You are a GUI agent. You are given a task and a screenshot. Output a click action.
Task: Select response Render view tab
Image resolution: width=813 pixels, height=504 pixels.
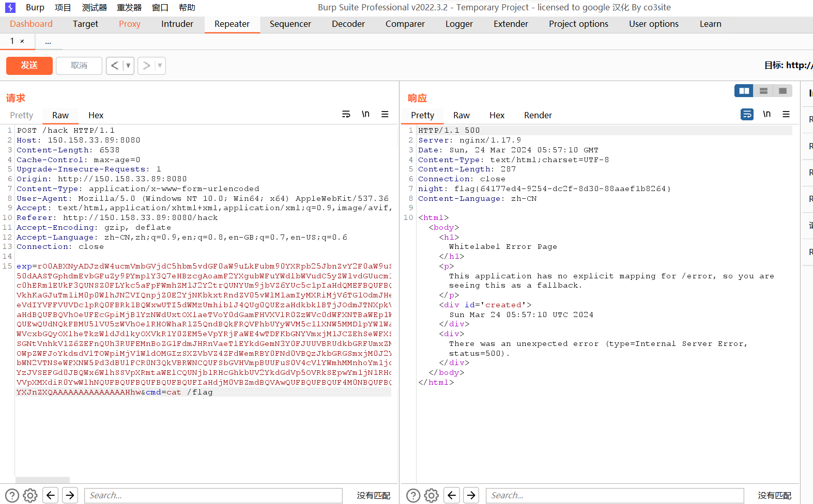click(x=538, y=115)
